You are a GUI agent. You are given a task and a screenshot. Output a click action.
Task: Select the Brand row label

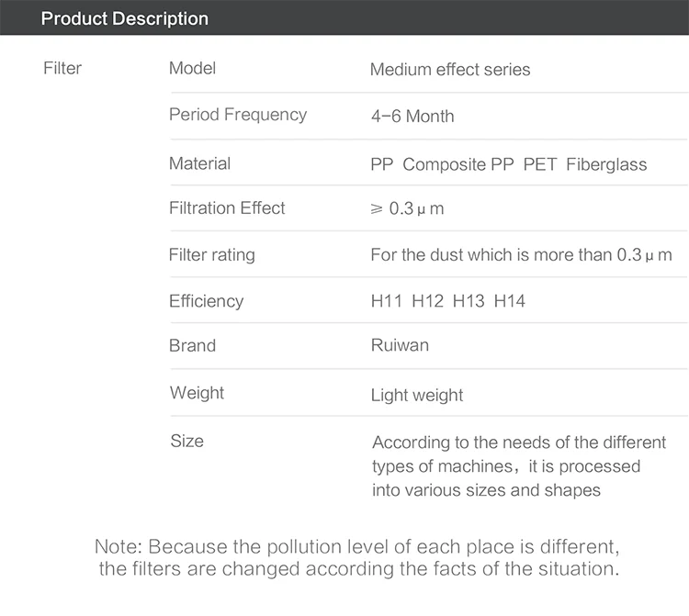[x=192, y=346]
